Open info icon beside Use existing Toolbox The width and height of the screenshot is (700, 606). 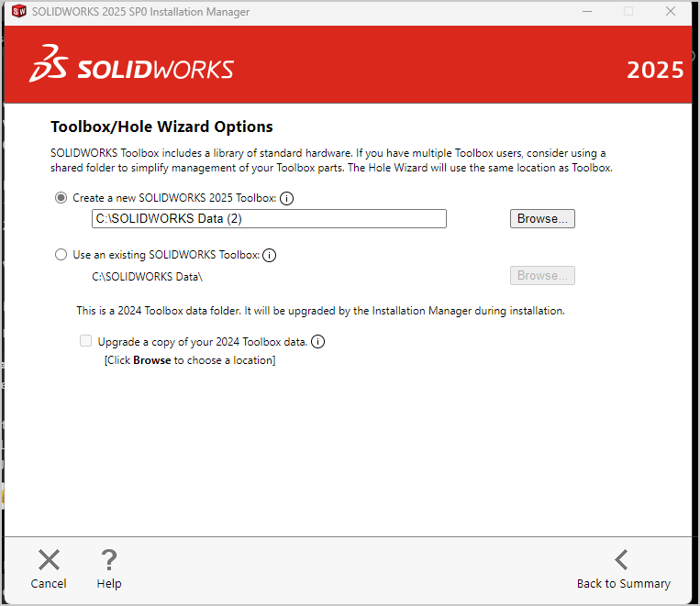coord(269,255)
